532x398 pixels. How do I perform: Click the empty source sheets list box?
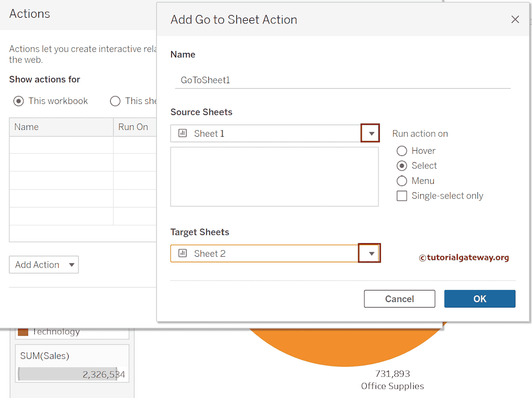pos(274,177)
